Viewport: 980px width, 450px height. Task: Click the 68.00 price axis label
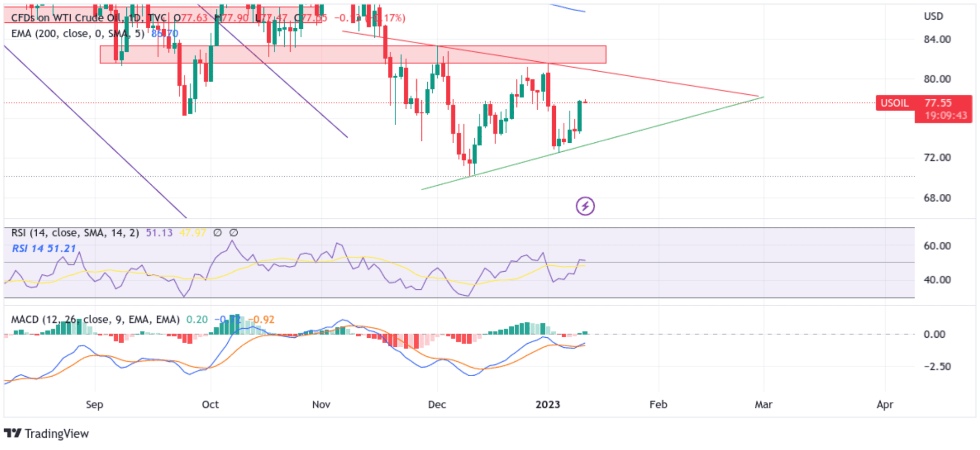(937, 198)
